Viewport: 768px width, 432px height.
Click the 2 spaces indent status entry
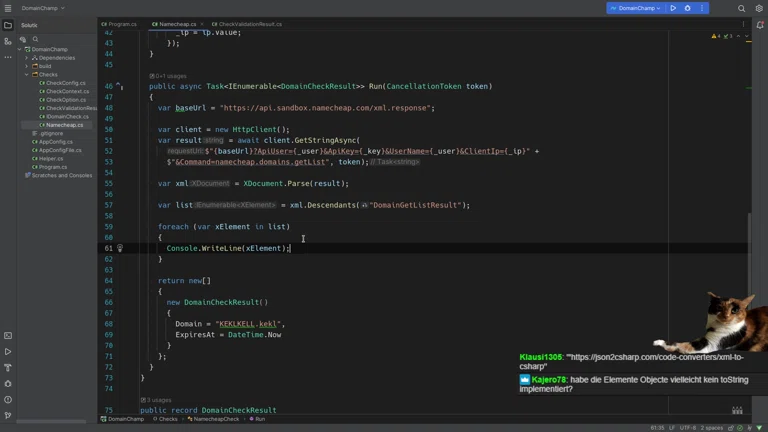(x=711, y=428)
